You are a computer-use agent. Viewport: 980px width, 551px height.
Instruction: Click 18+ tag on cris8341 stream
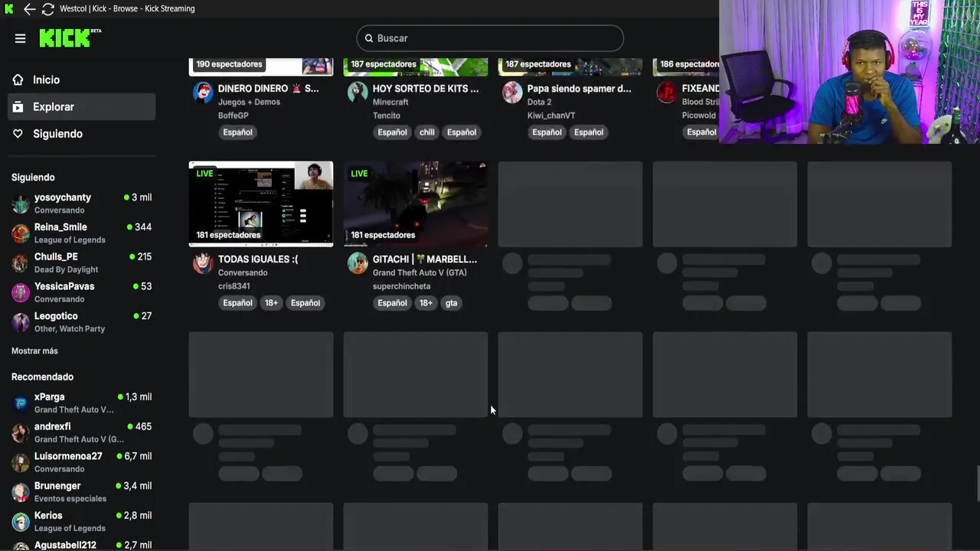pyautogui.click(x=272, y=303)
